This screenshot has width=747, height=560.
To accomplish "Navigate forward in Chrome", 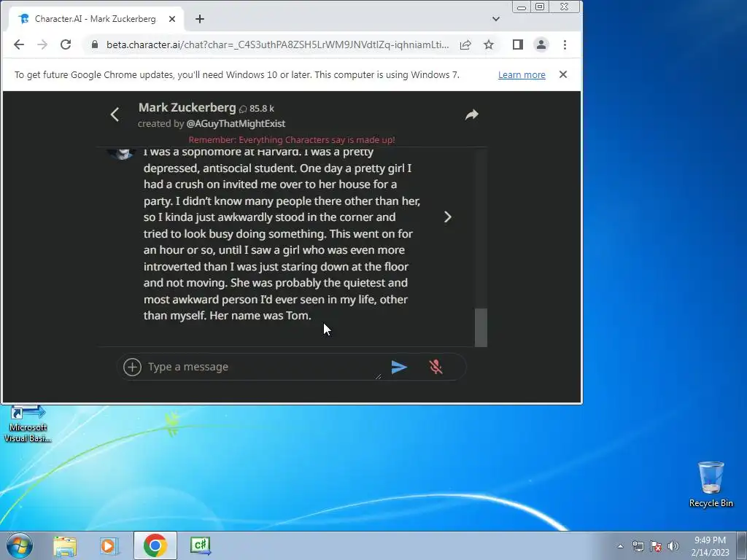I will tap(42, 44).
